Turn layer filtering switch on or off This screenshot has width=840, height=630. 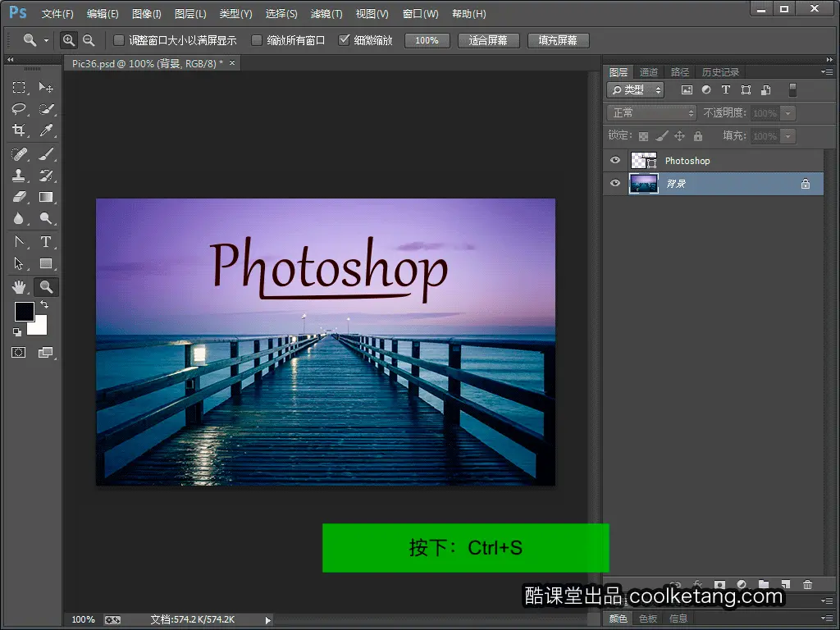(793, 90)
